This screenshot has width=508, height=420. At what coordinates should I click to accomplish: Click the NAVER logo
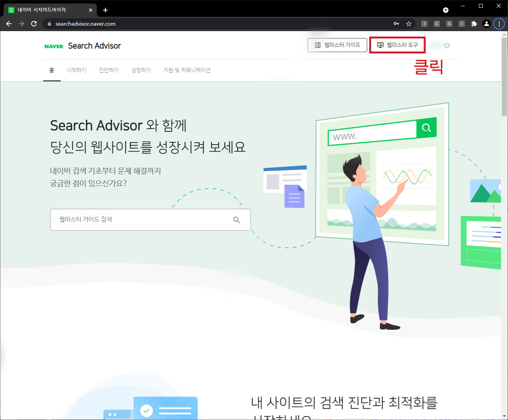pos(54,46)
